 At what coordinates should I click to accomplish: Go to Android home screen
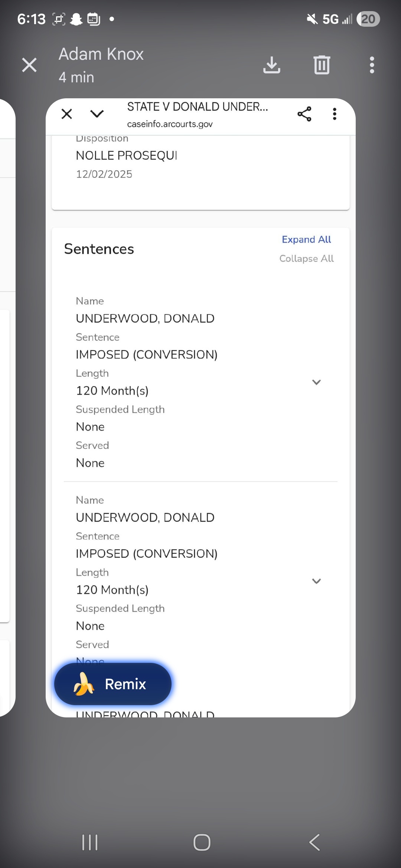pyautogui.click(x=202, y=842)
